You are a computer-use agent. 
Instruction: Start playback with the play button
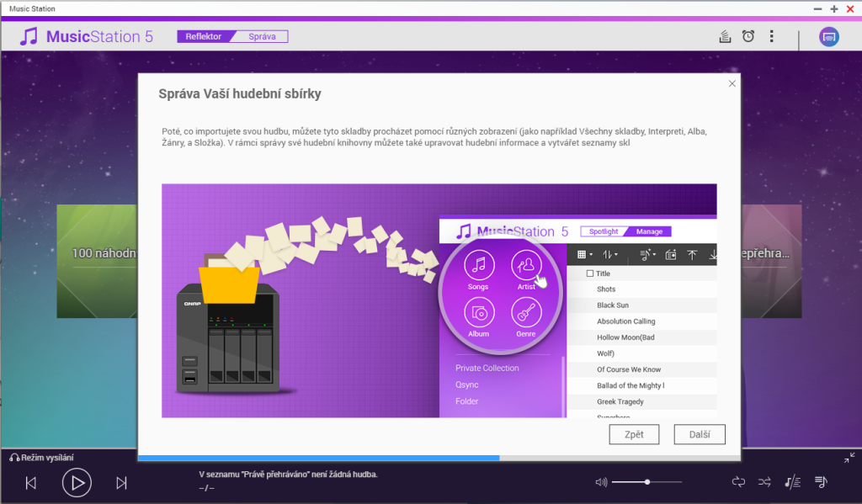77,483
